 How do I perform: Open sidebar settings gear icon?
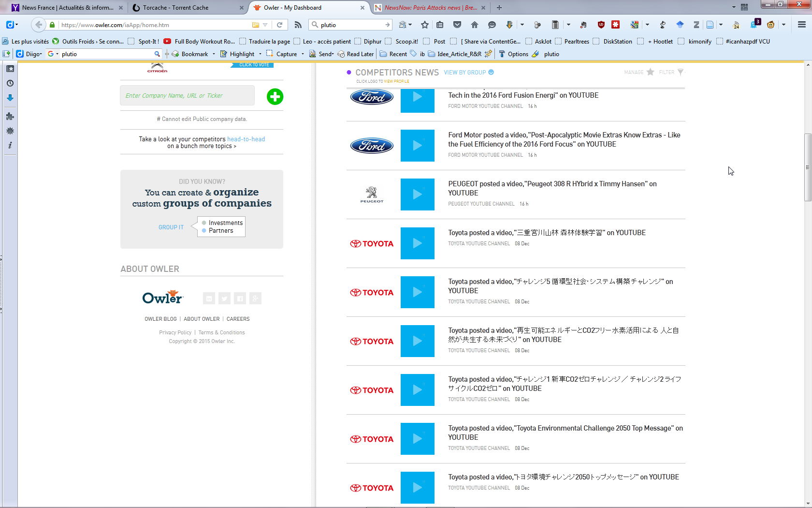coord(10,131)
